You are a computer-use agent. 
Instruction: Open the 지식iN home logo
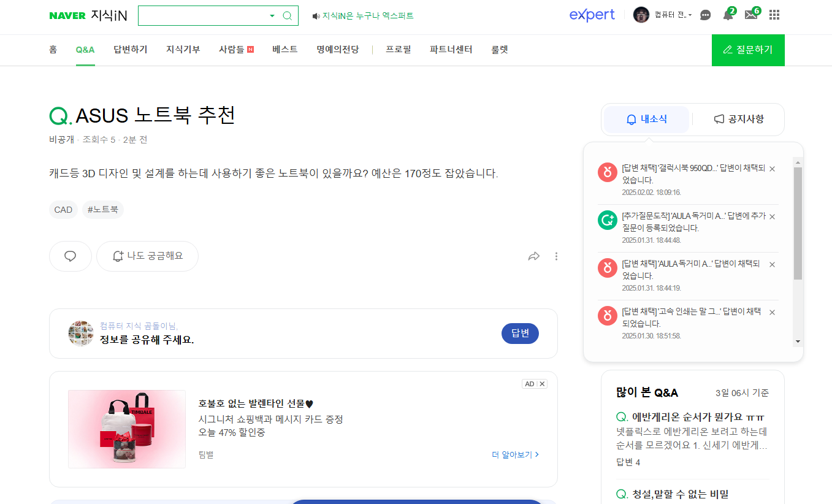pyautogui.click(x=109, y=16)
